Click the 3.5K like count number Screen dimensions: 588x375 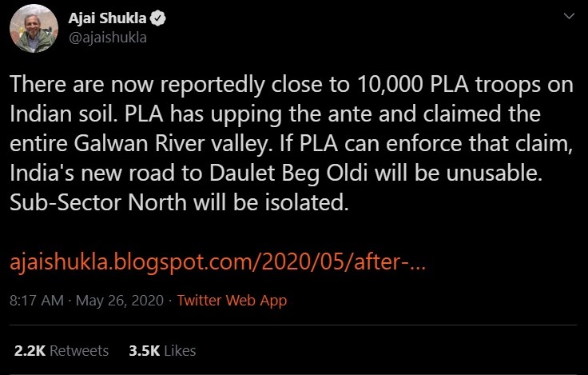coord(144,350)
